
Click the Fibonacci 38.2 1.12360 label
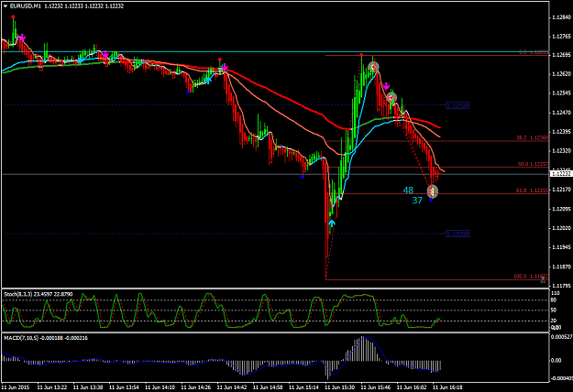[532, 138]
